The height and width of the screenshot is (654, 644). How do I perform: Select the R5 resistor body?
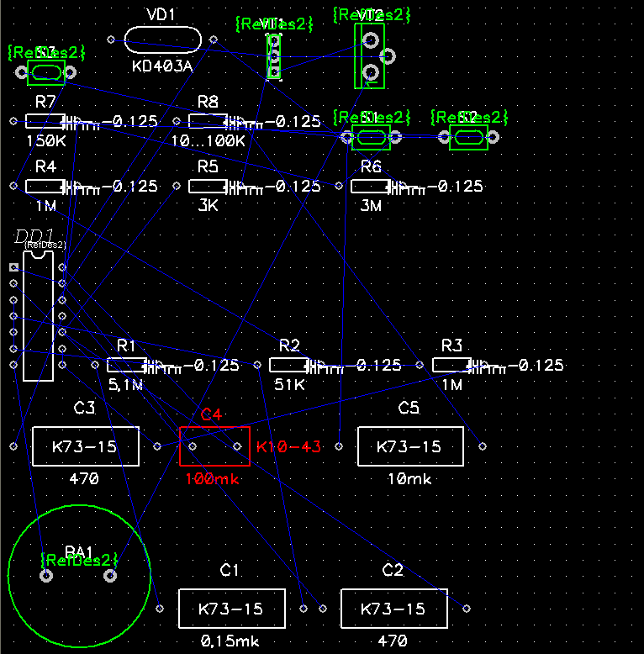coord(208,186)
